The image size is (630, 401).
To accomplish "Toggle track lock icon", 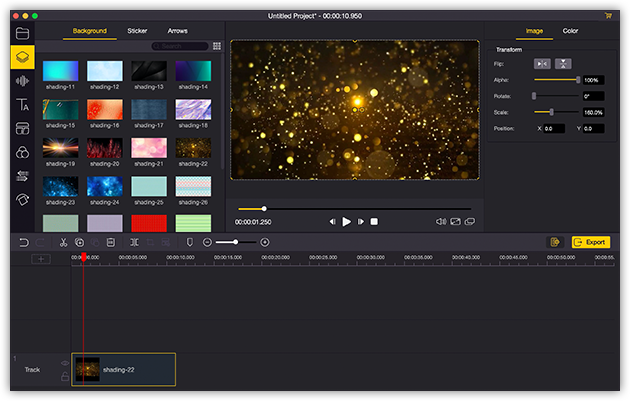I will pyautogui.click(x=65, y=376).
